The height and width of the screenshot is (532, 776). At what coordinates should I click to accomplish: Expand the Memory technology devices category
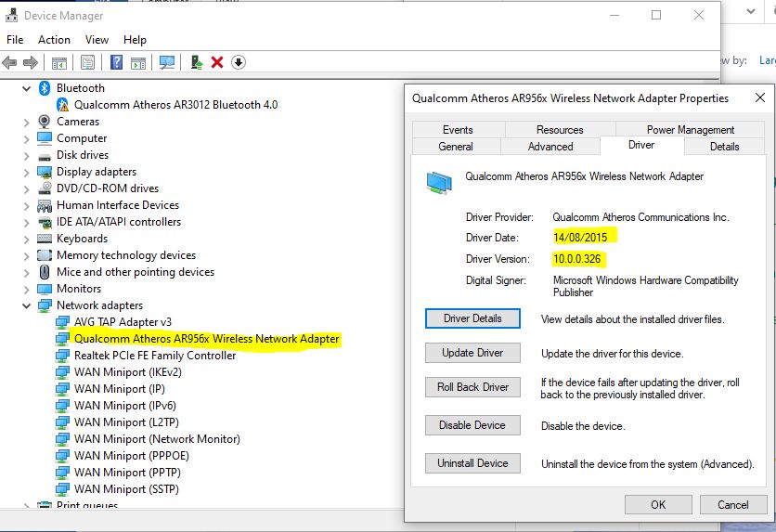click(x=26, y=256)
